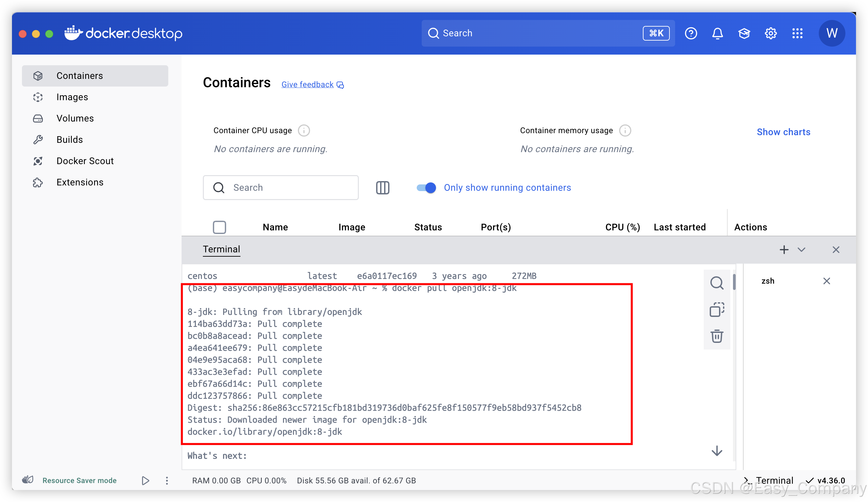Screen dimensions: 868x502
Task: Open the Settings gear icon
Action: 771,33
